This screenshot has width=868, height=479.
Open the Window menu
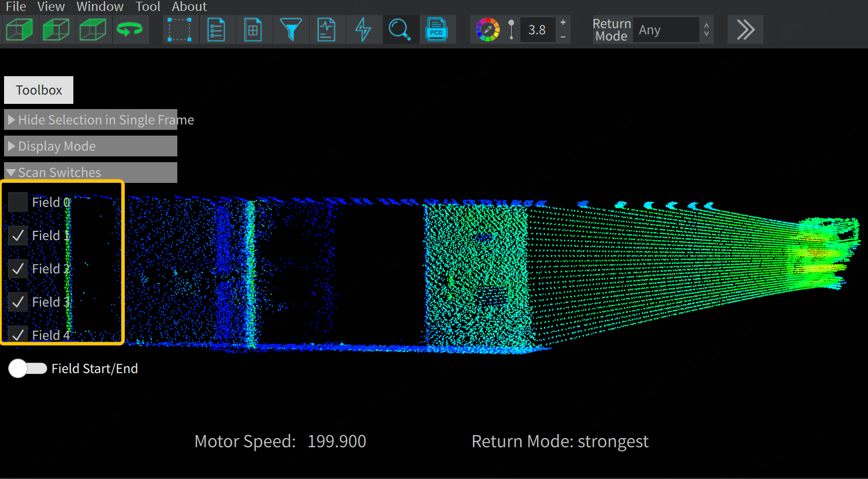100,6
